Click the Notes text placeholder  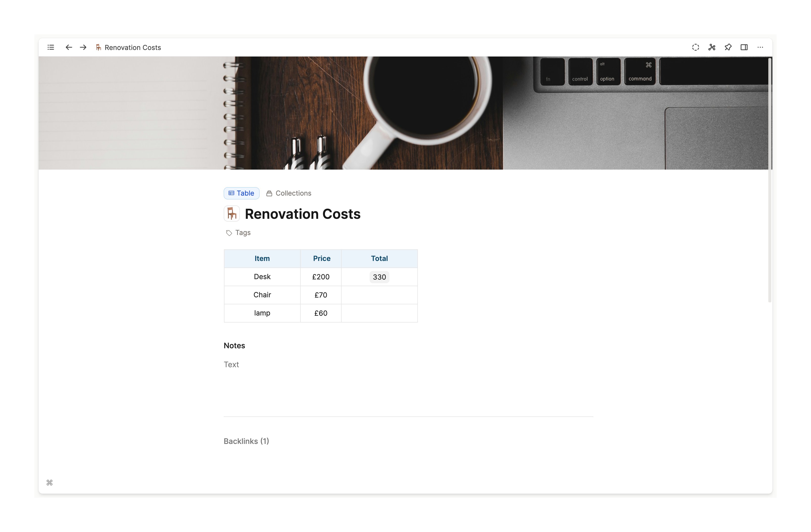coord(231,364)
